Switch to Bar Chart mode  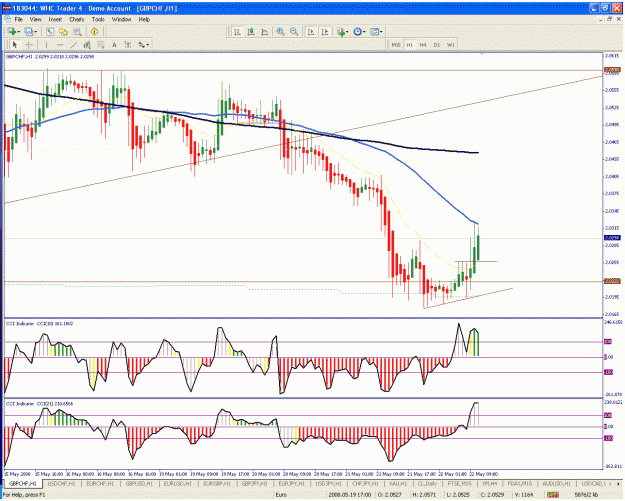[x=237, y=31]
